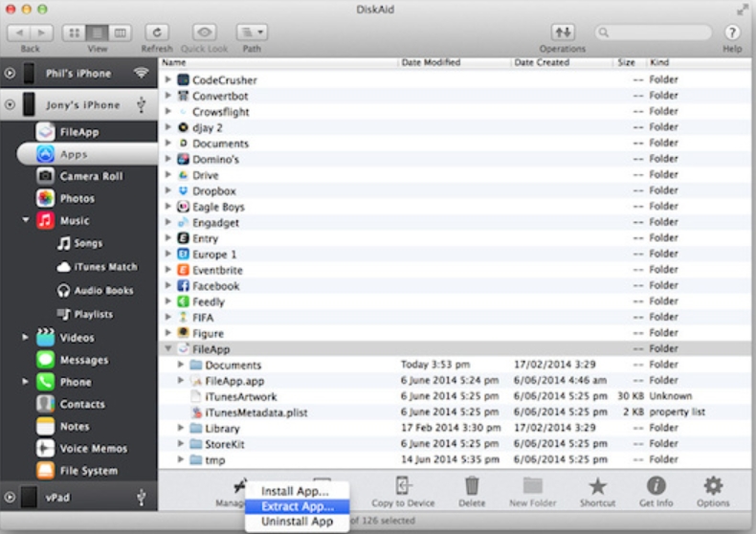This screenshot has width=756, height=534.
Task: Open Audio Books in sidebar
Action: pyautogui.click(x=95, y=291)
